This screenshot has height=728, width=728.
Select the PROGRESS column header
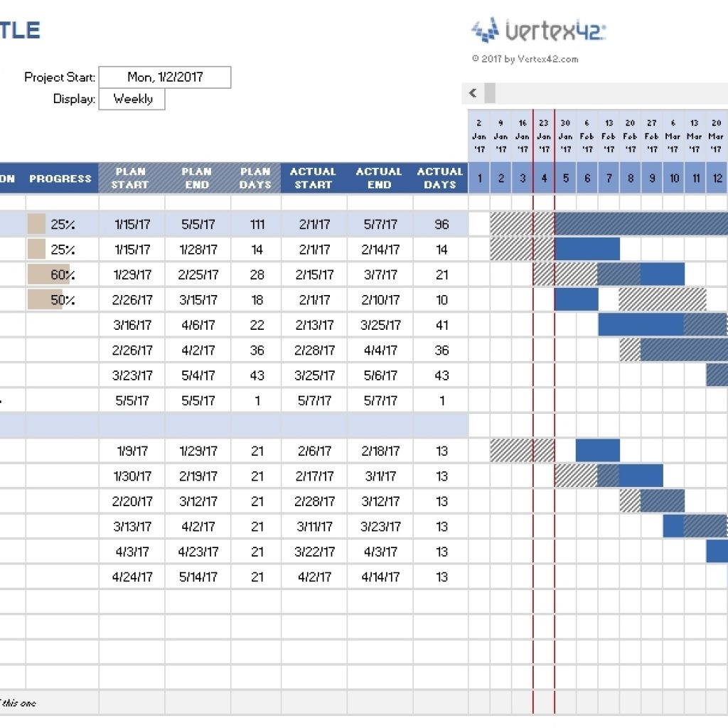point(60,178)
